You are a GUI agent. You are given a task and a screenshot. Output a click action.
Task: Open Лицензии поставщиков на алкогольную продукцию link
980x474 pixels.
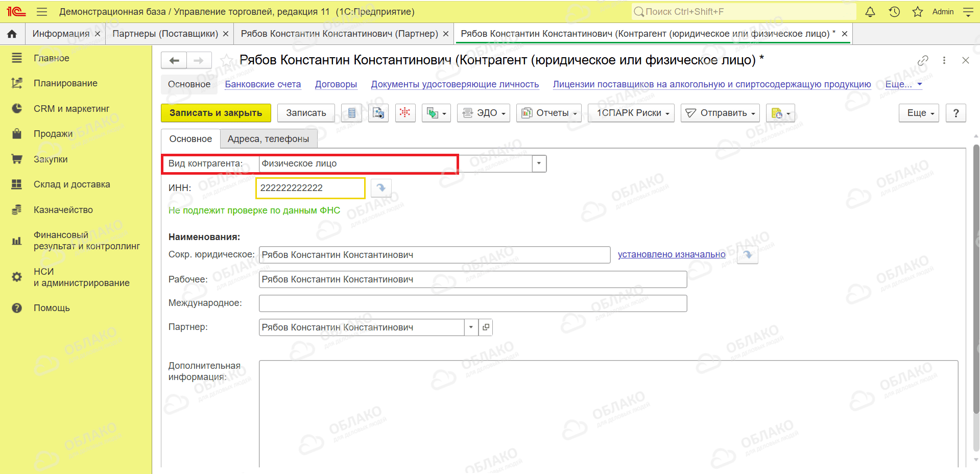click(x=712, y=84)
